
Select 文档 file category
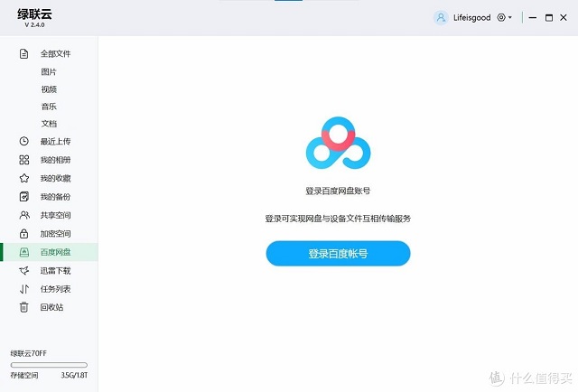[49, 124]
